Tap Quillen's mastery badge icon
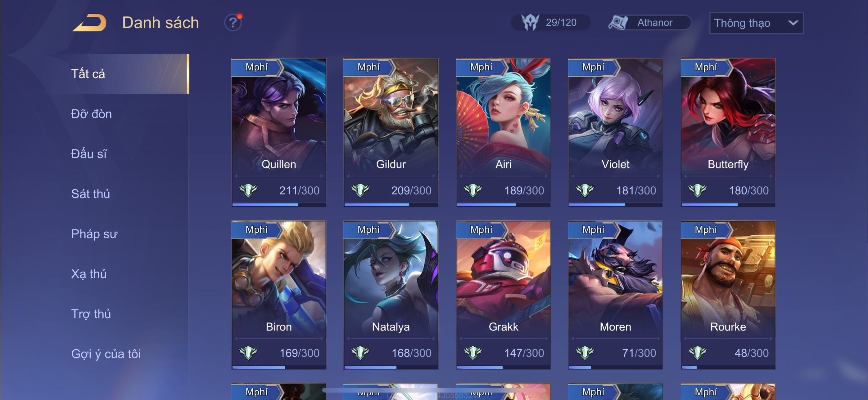 [x=248, y=191]
